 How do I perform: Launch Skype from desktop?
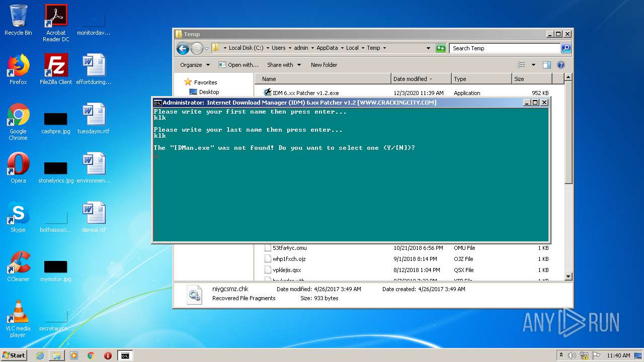click(x=18, y=217)
